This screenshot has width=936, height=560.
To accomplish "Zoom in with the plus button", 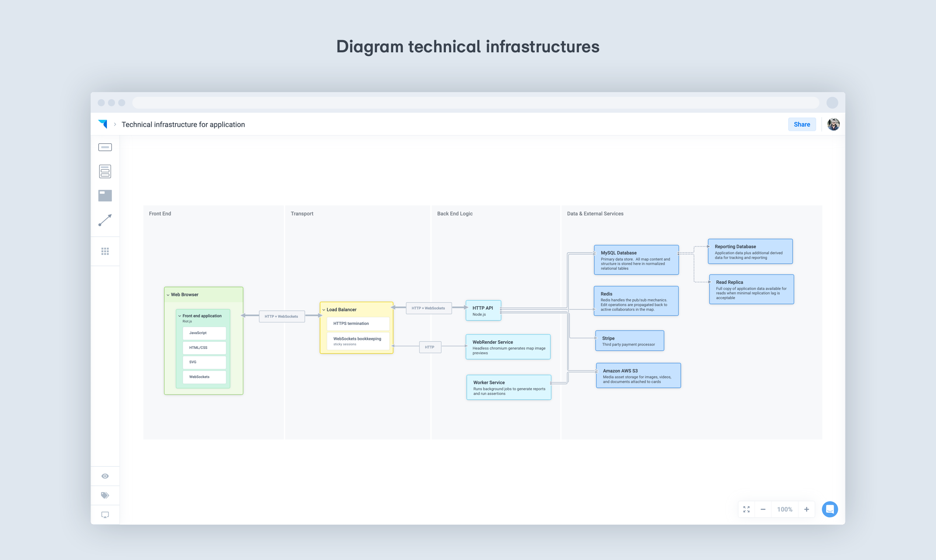I will (x=807, y=509).
